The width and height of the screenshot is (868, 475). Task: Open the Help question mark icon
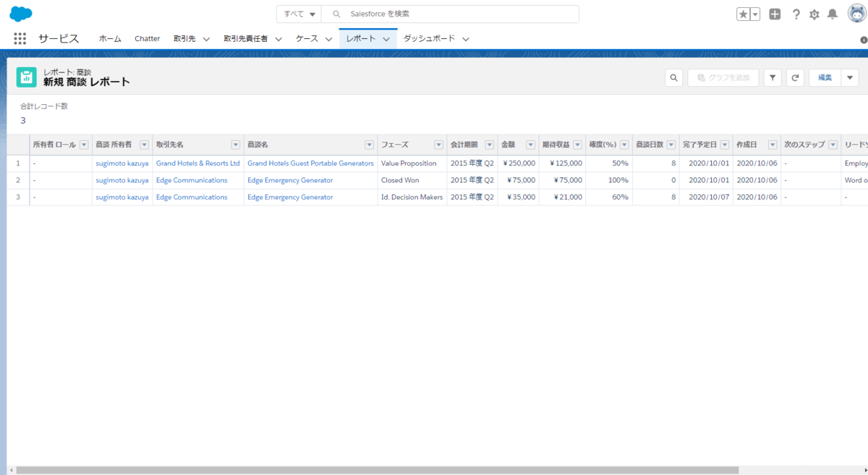(x=796, y=14)
